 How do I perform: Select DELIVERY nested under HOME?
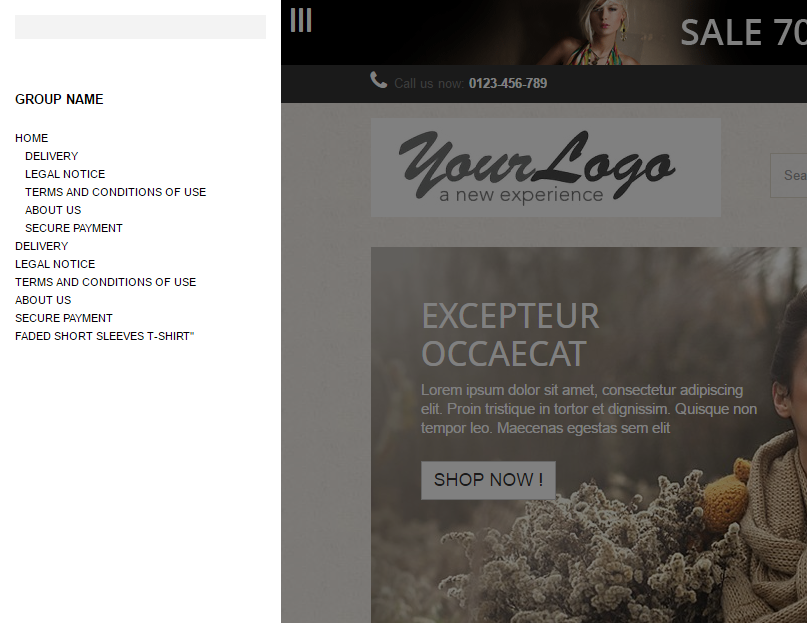[51, 156]
